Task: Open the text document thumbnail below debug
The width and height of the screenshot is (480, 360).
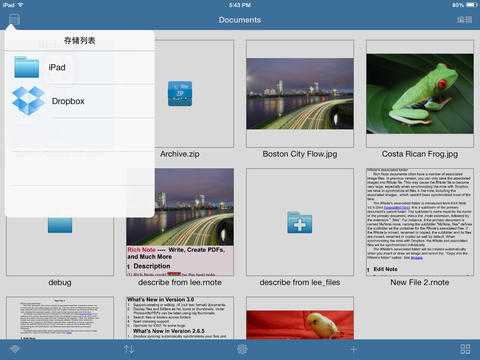Action: point(60,318)
